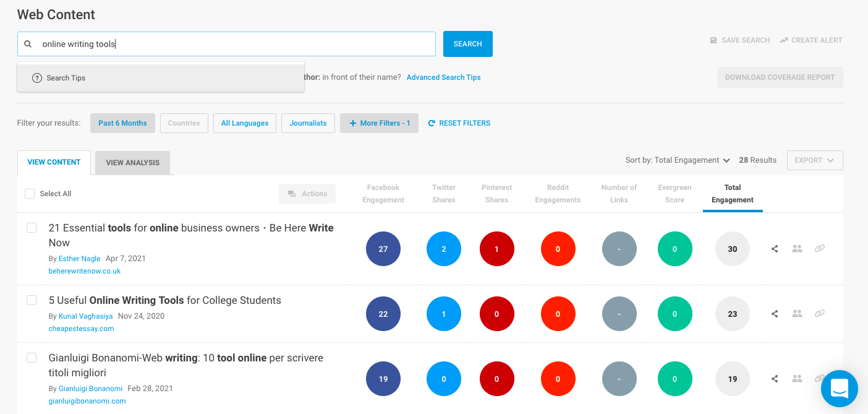Select the View Content tab

tap(54, 162)
